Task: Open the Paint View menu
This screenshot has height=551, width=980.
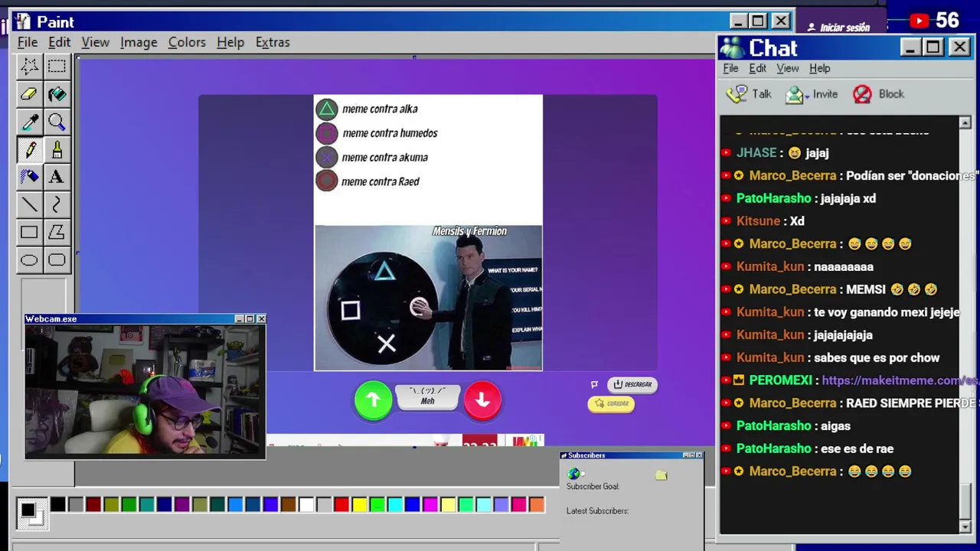Action: (x=96, y=42)
